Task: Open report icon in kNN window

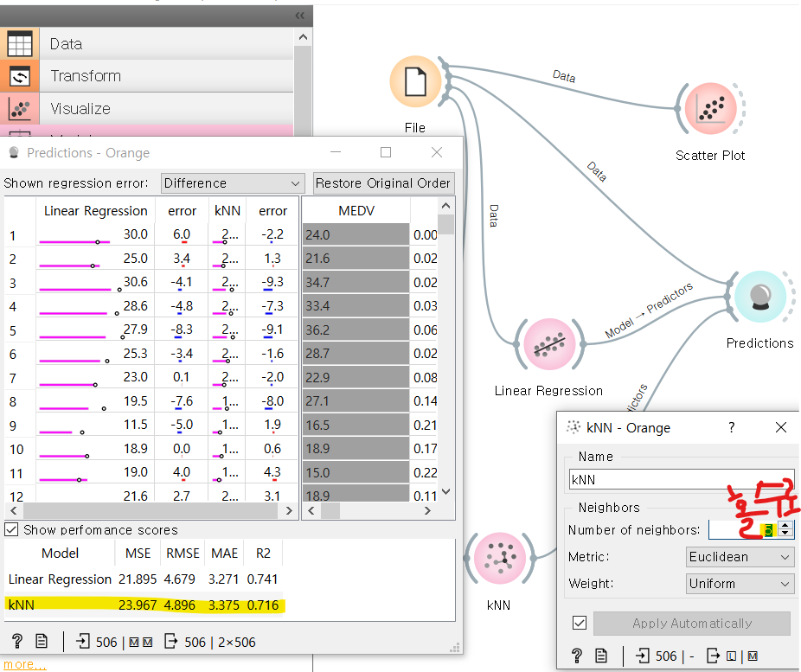Action: (601, 656)
